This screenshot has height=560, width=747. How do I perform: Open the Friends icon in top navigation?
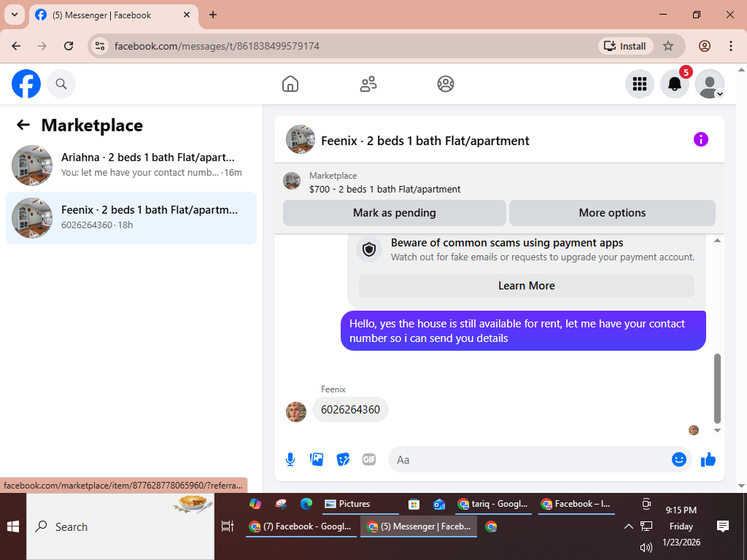click(368, 84)
